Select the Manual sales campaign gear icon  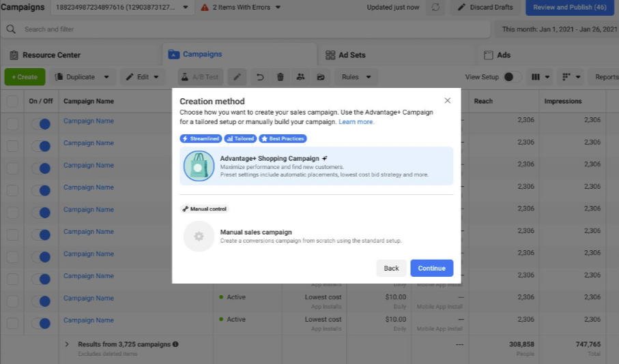(x=199, y=237)
